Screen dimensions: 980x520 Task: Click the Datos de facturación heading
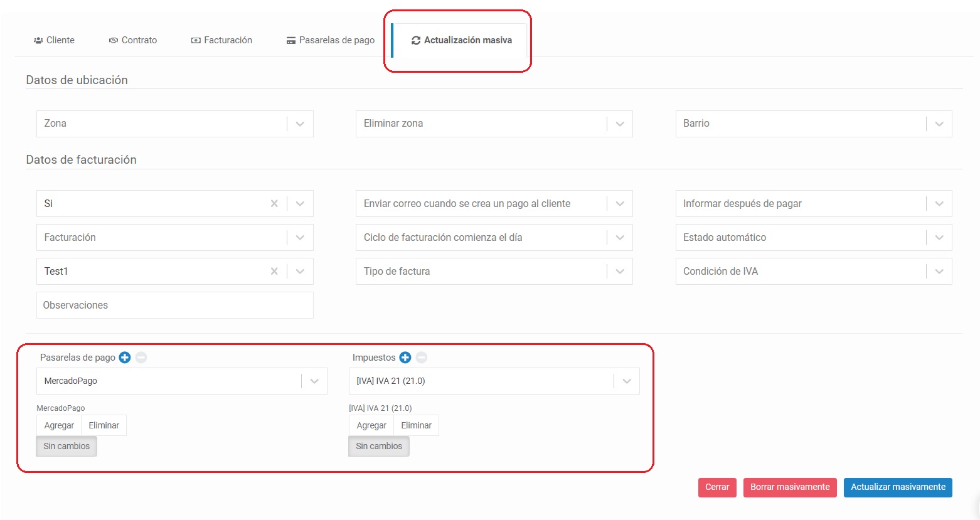pyautogui.click(x=81, y=160)
